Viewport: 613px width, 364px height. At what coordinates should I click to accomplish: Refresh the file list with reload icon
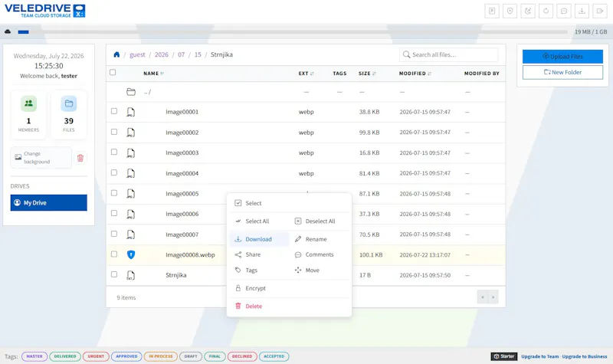point(546,11)
